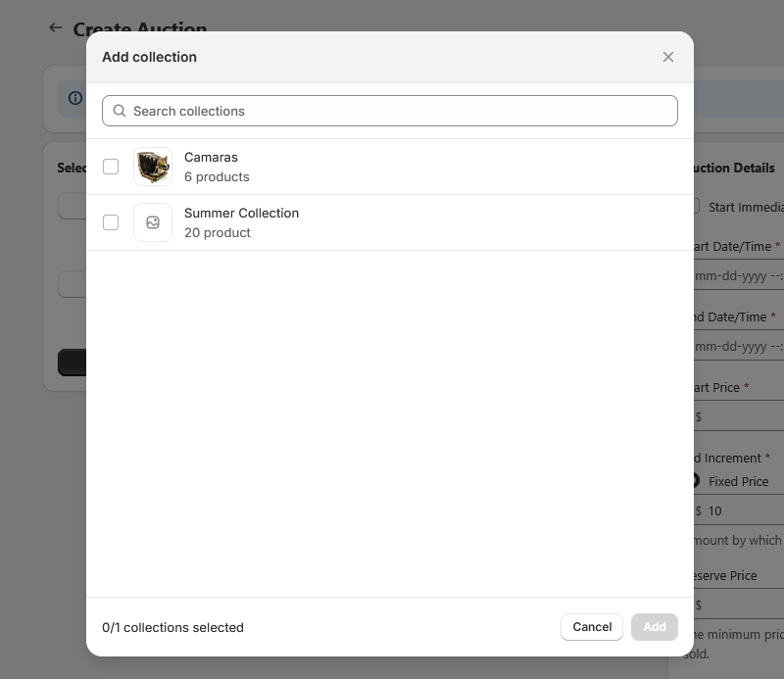This screenshot has width=784, height=679.
Task: Select the Fixed Price radio option
Action: pyautogui.click(x=694, y=481)
